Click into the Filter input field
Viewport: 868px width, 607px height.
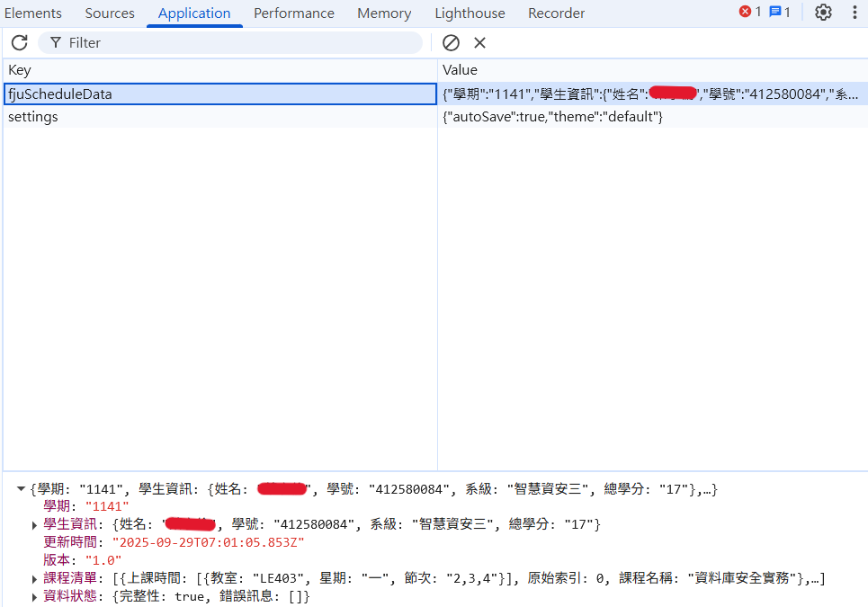point(230,42)
